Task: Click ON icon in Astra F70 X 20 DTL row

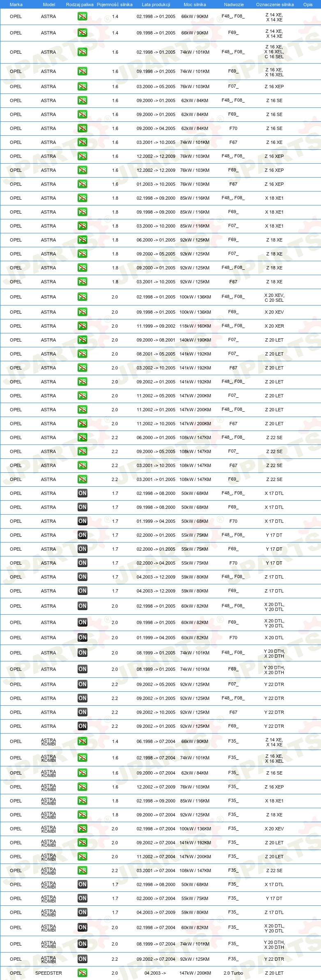Action: (82, 638)
